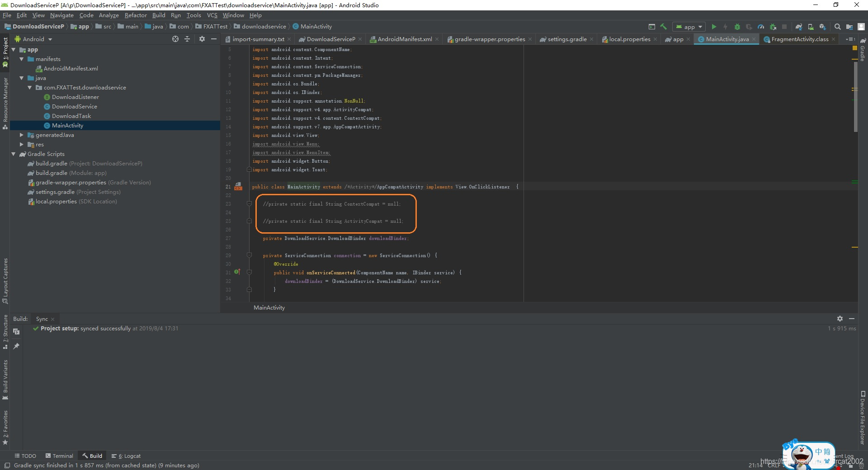Image resolution: width=868 pixels, height=470 pixels.
Task: Click the Build panel toggle view icon
Action: [x=16, y=332]
